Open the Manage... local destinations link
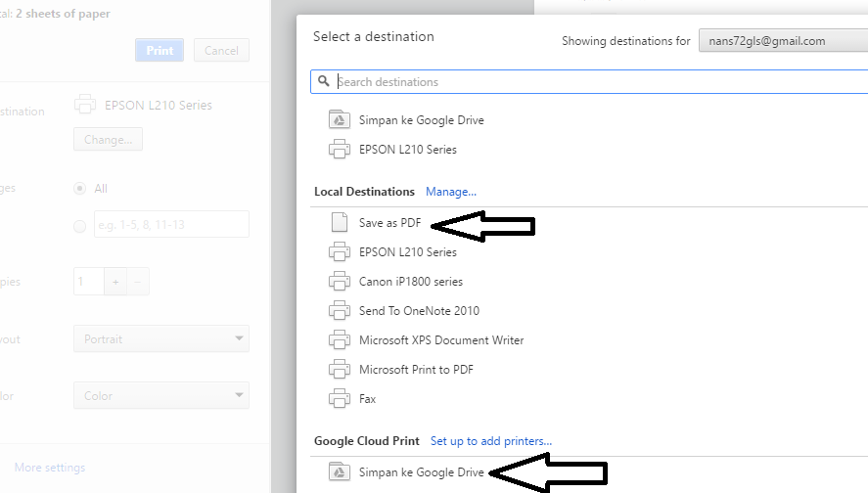Viewport: 868px width, 493px height. click(450, 192)
